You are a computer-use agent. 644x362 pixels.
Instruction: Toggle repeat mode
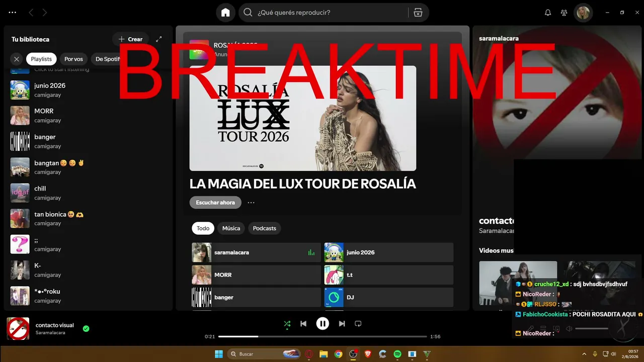pyautogui.click(x=358, y=324)
